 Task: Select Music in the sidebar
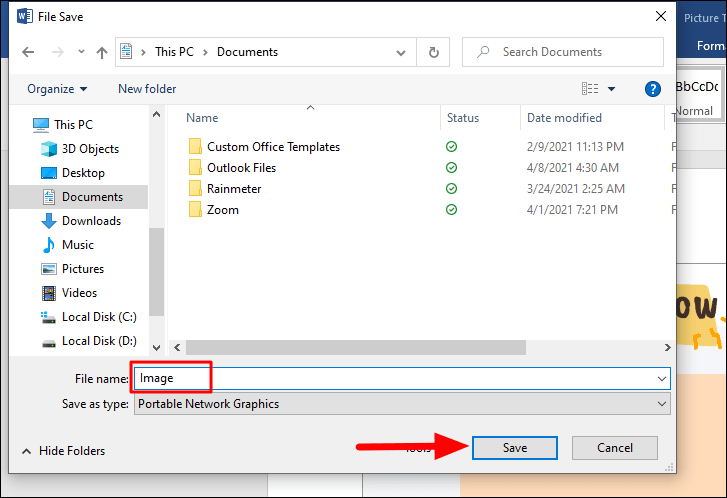click(78, 245)
